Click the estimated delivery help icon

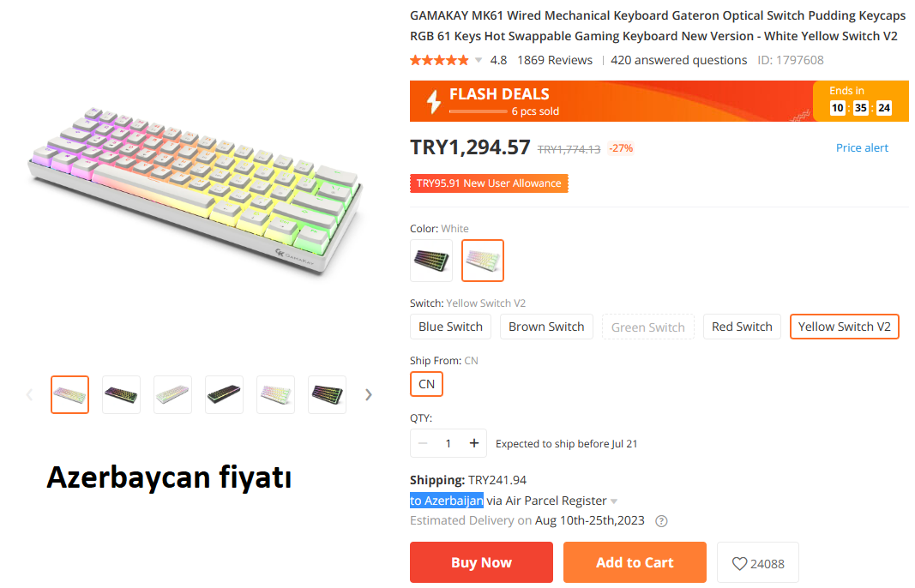pyautogui.click(x=661, y=521)
